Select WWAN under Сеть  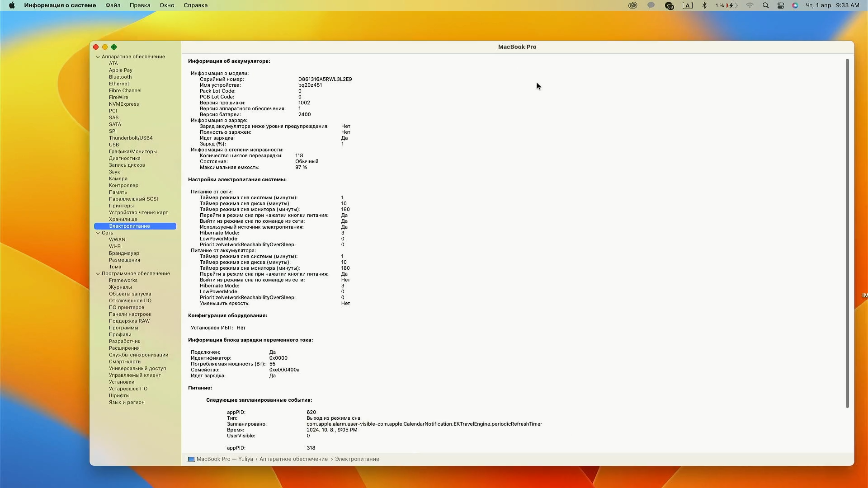point(117,239)
